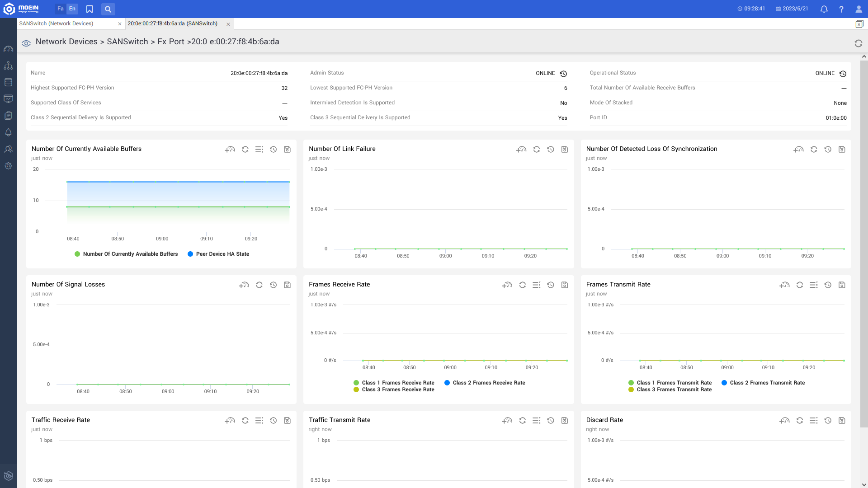
Task: Open list menu on Currently Available Buffers chart
Action: click(x=259, y=149)
